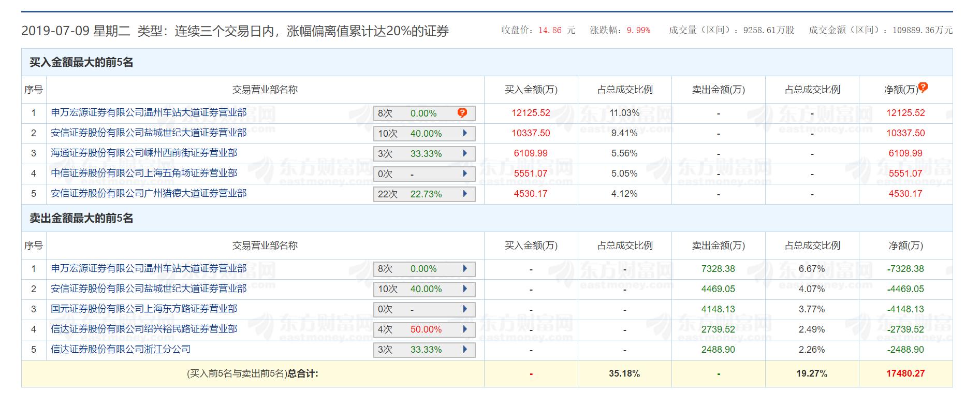Screen dimensions: 980x403
Task: Expand 4次 50.00% arrow for 信达证券绍兴 row
Action: 465,329
